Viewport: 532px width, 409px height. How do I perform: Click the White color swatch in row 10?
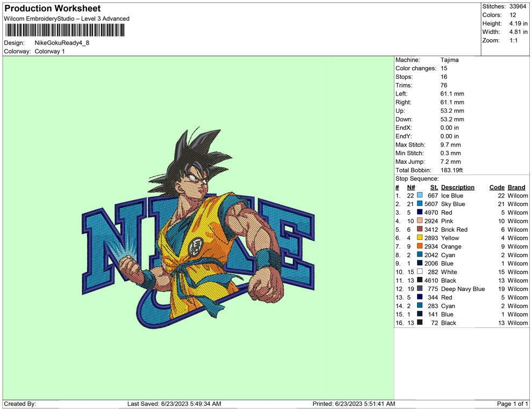click(x=420, y=272)
